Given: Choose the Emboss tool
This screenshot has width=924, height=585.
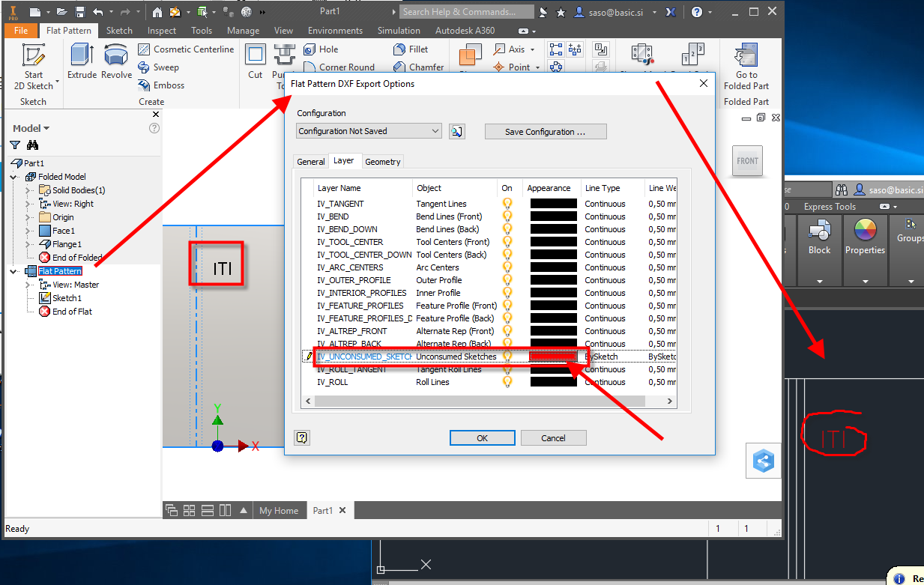Looking at the screenshot, I should tap(161, 85).
